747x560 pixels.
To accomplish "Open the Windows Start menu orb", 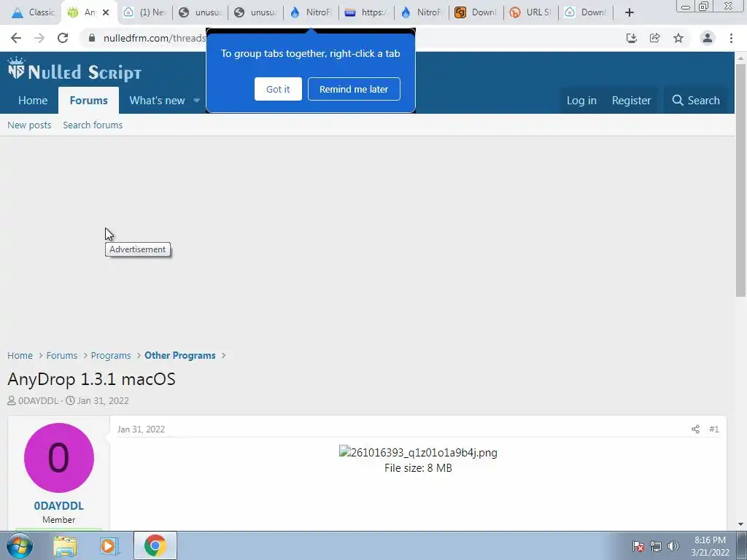I will [x=20, y=545].
